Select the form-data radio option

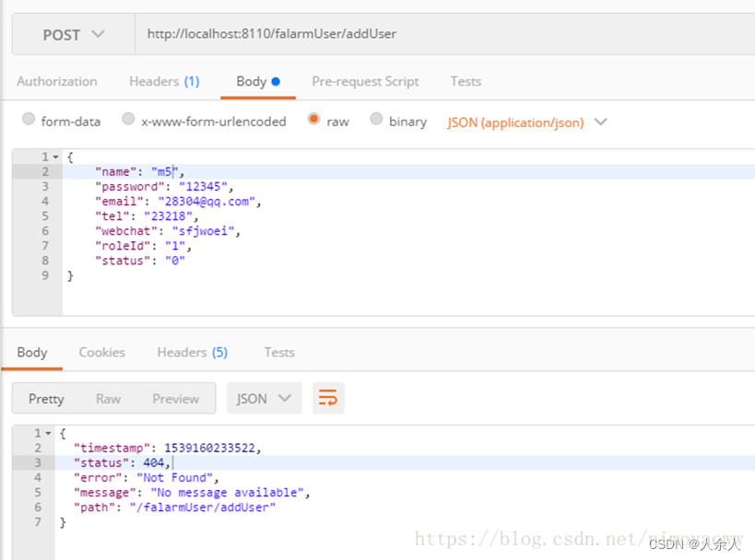(29, 119)
